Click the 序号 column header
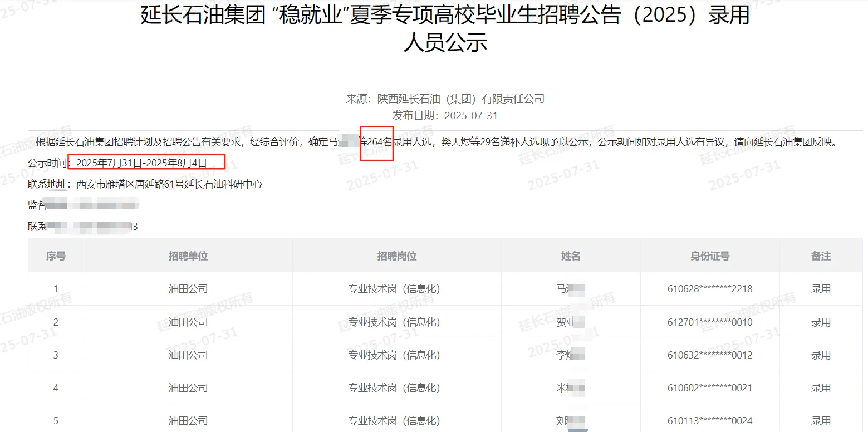The width and height of the screenshot is (868, 432). [x=56, y=256]
